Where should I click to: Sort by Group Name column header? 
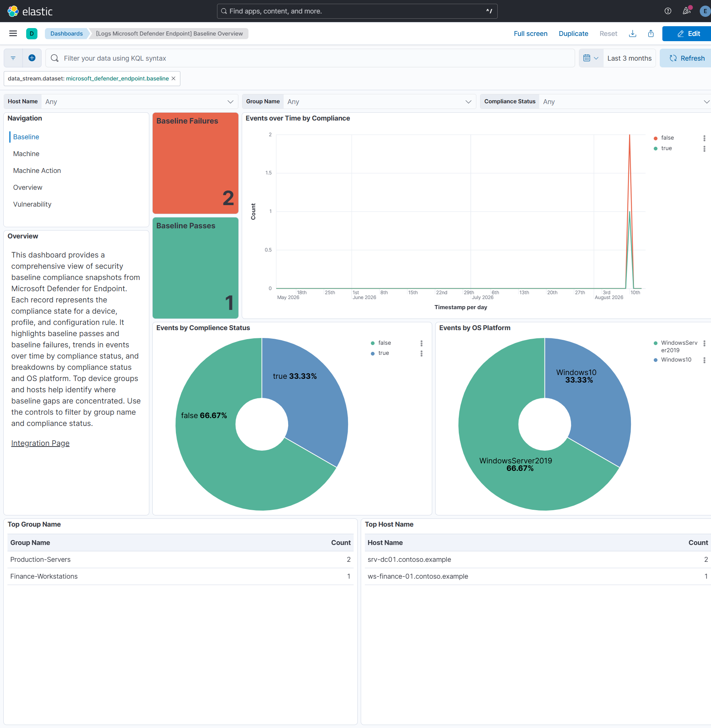pyautogui.click(x=30, y=543)
